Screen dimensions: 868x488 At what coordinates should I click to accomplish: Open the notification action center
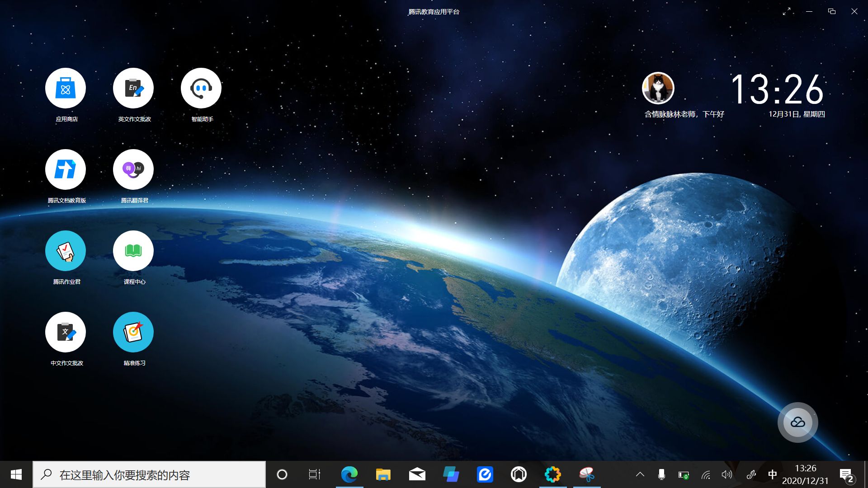click(x=847, y=475)
